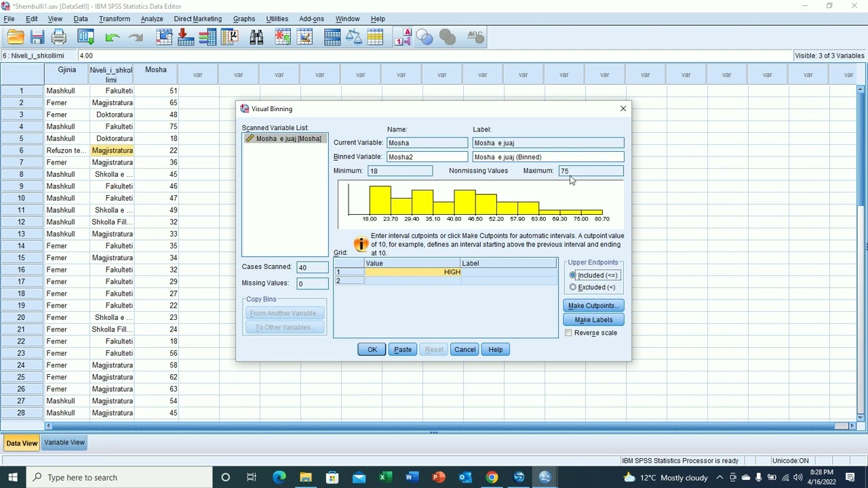Select the Excluded (<) upper endpoint option
Screen dimensions: 868x488
pos(593,287)
